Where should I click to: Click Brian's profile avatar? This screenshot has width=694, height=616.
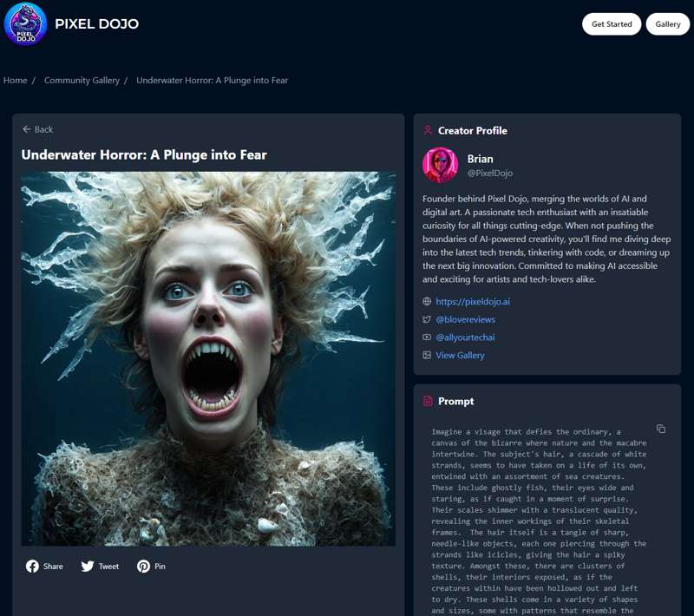440,165
